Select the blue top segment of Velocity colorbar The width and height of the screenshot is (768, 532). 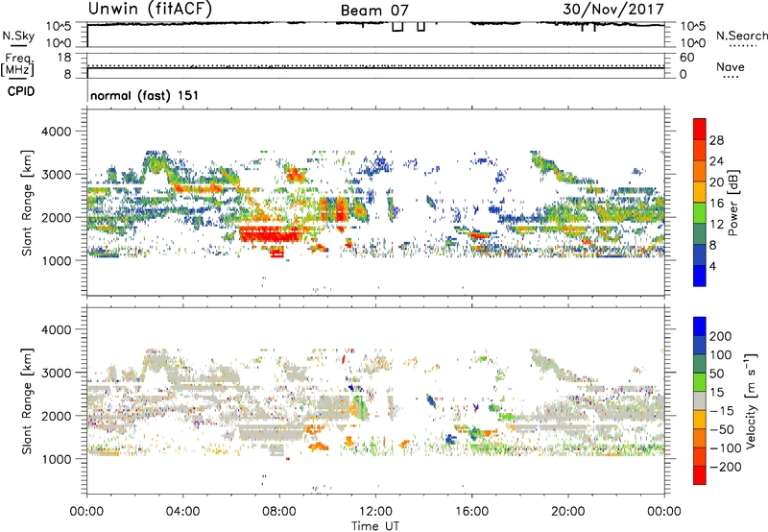click(700, 326)
